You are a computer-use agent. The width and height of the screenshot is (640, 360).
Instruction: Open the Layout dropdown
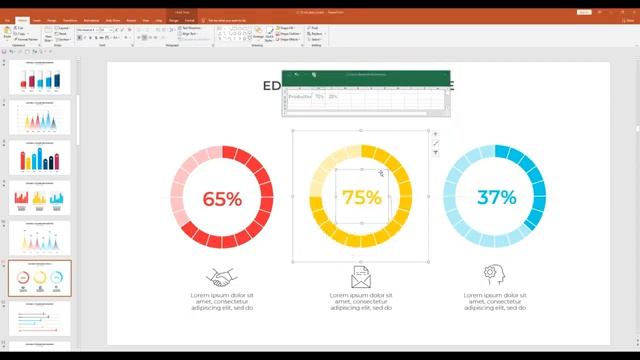coord(62,28)
